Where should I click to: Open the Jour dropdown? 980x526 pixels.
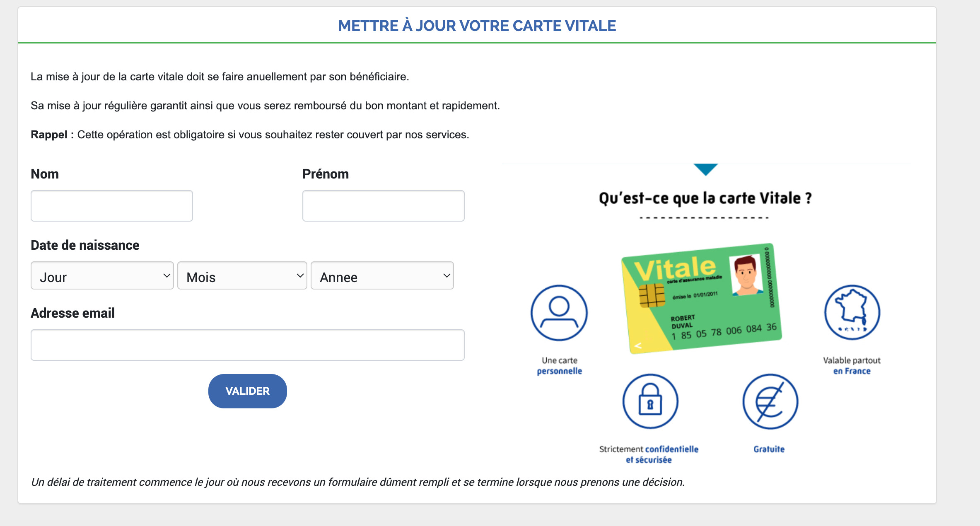tap(102, 276)
